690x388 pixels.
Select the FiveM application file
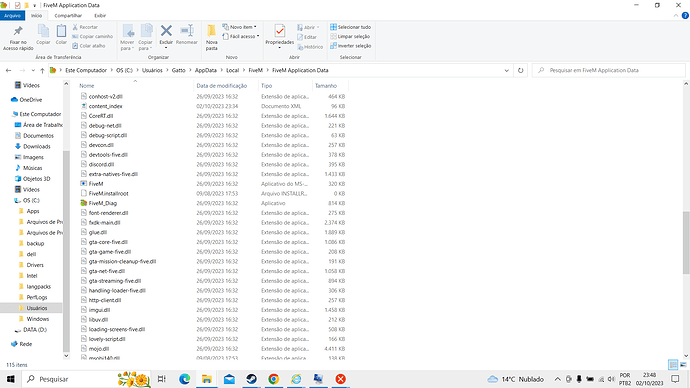click(96, 184)
